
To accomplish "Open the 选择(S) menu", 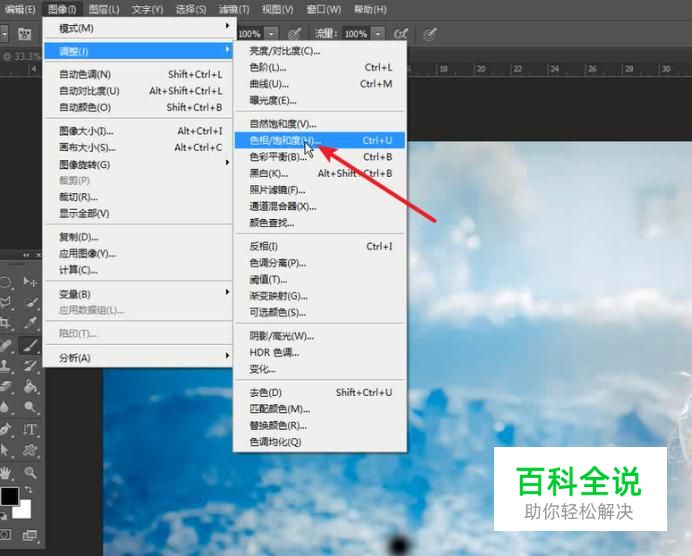I will [191, 9].
